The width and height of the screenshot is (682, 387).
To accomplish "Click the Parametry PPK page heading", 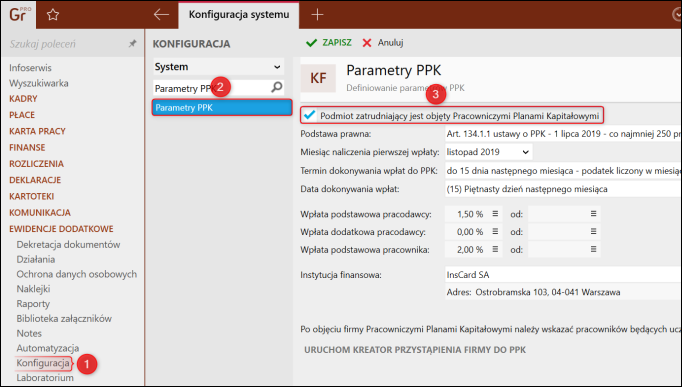I will 394,70.
